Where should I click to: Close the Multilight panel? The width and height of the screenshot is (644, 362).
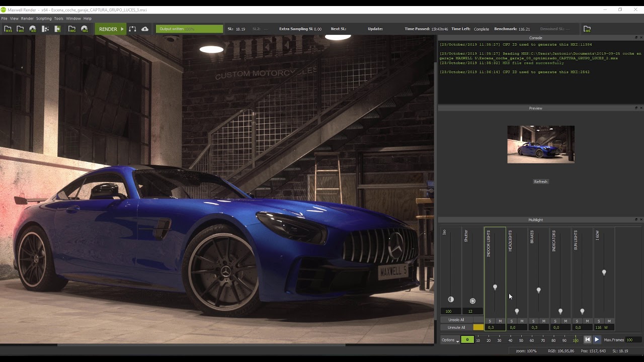(641, 220)
